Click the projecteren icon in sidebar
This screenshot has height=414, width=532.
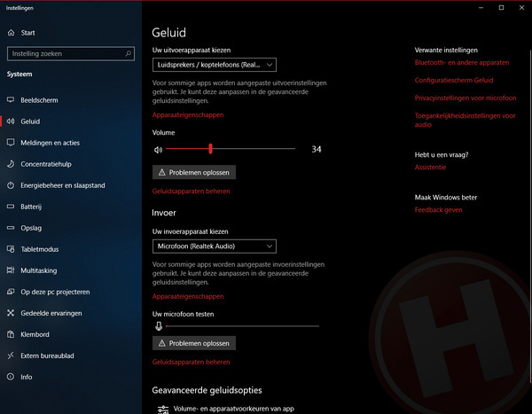11,292
